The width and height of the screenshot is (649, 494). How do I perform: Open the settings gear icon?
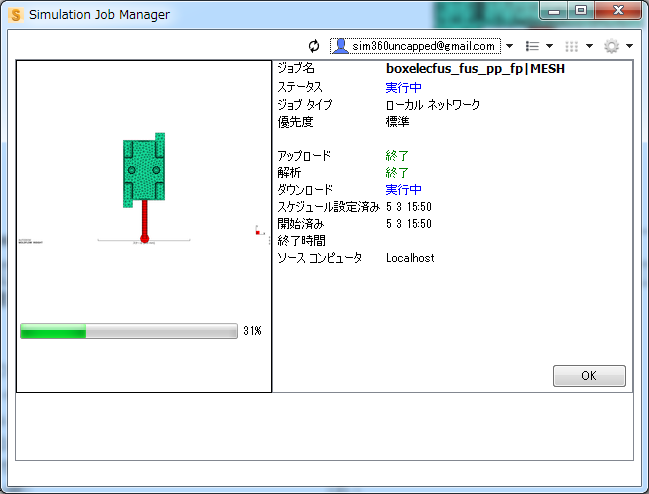(x=611, y=46)
